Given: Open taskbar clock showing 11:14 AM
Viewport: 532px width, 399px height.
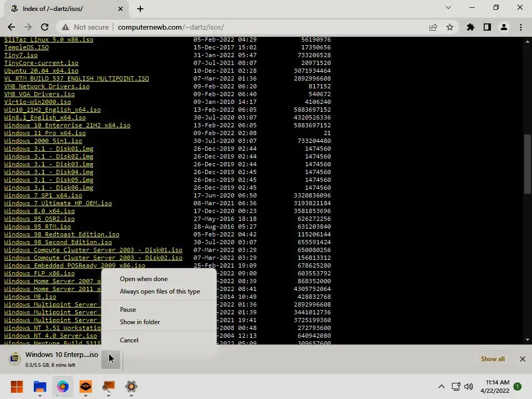Looking at the screenshot, I should 495,387.
